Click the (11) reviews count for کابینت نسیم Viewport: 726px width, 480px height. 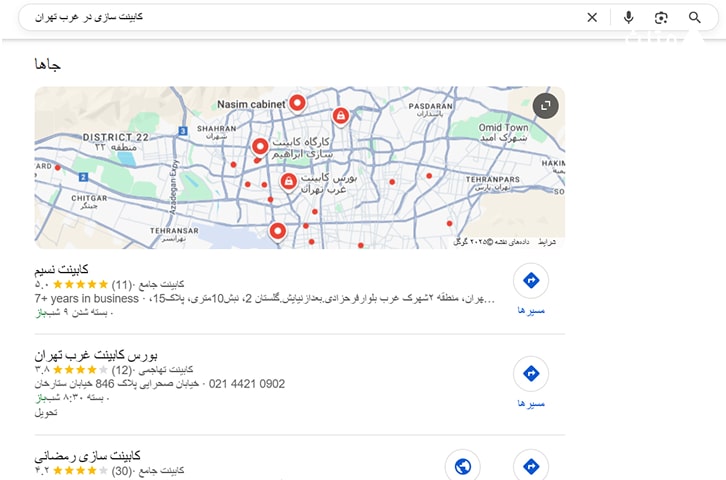click(122, 284)
